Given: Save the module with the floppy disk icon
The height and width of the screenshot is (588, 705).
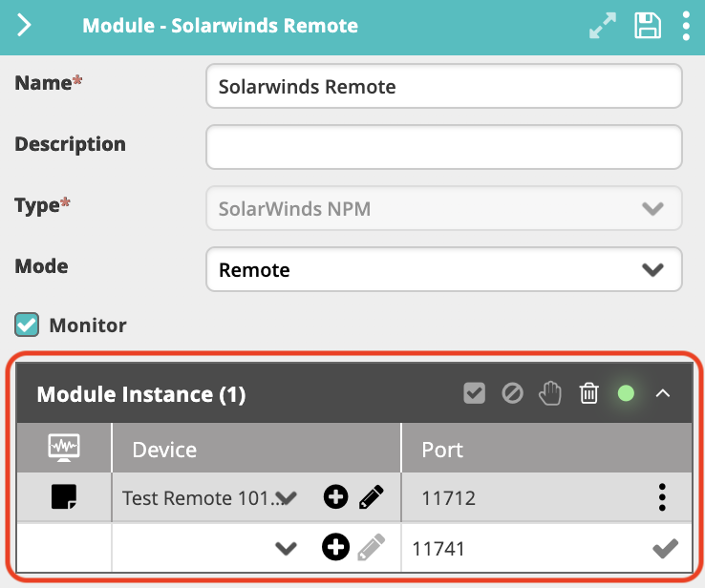Looking at the screenshot, I should [648, 26].
